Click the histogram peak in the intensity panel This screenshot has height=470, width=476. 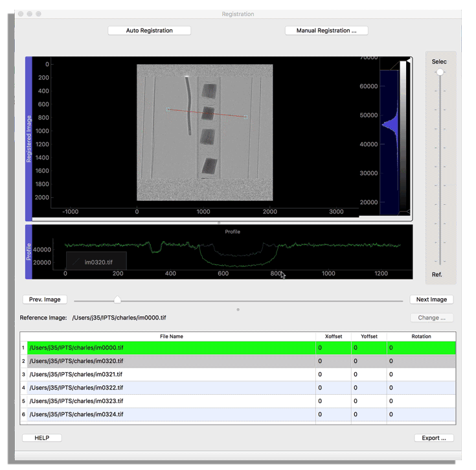(x=387, y=124)
